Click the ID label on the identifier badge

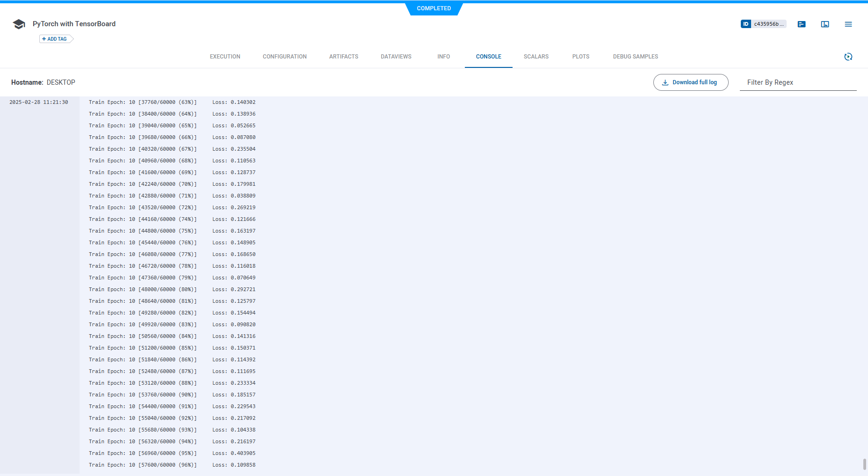pyautogui.click(x=746, y=24)
